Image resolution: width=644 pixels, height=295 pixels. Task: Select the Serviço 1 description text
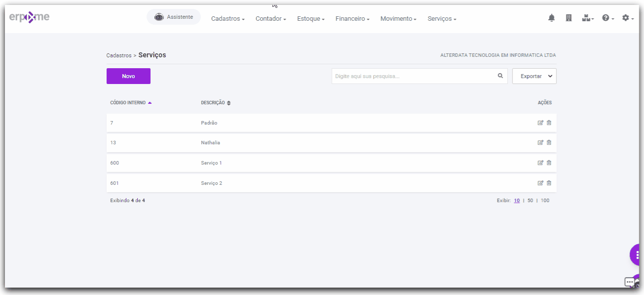(211, 163)
